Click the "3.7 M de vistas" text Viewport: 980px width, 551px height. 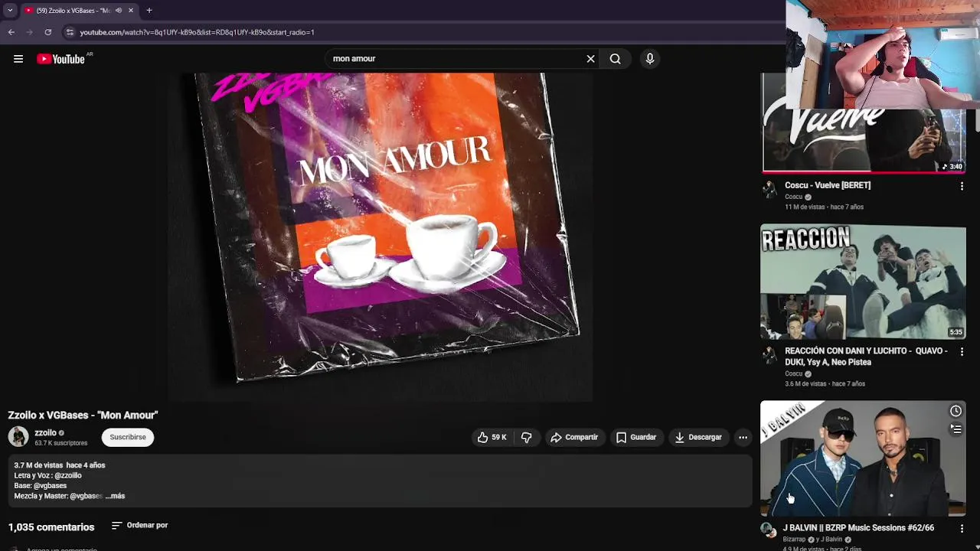38,465
